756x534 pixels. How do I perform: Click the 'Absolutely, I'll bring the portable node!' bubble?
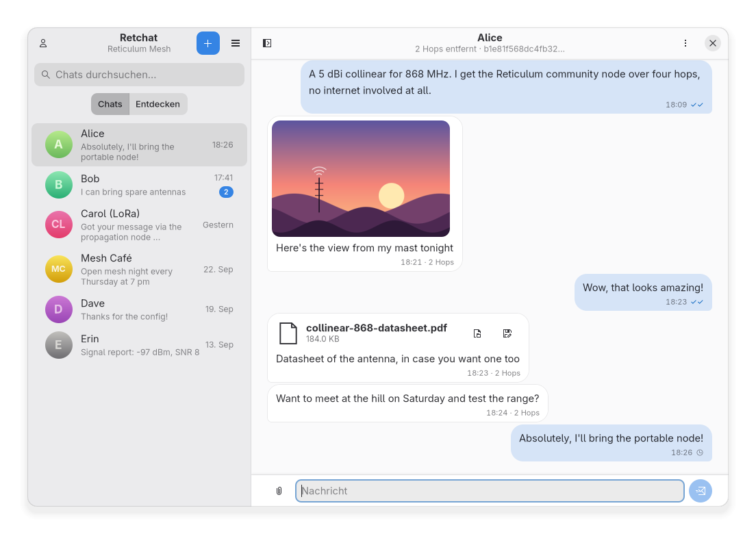pos(612,443)
